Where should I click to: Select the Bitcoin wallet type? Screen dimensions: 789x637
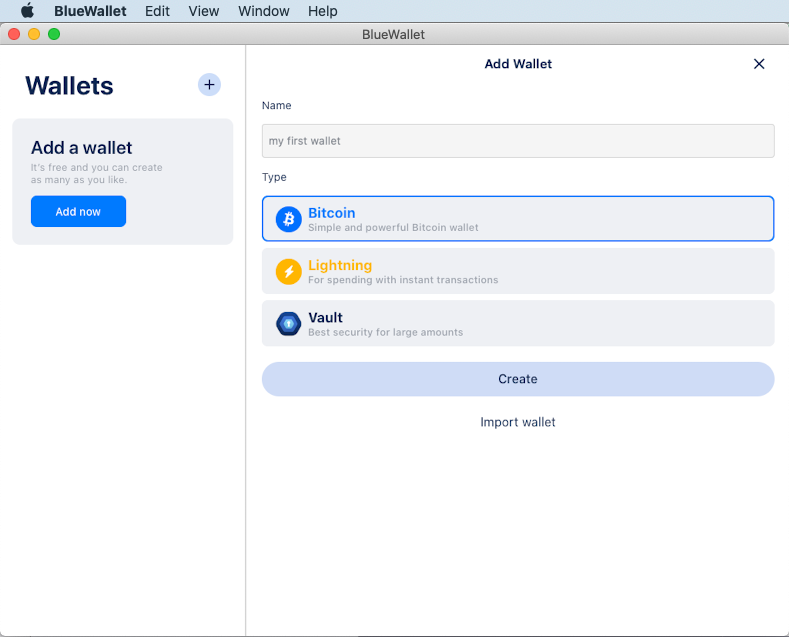(518, 219)
